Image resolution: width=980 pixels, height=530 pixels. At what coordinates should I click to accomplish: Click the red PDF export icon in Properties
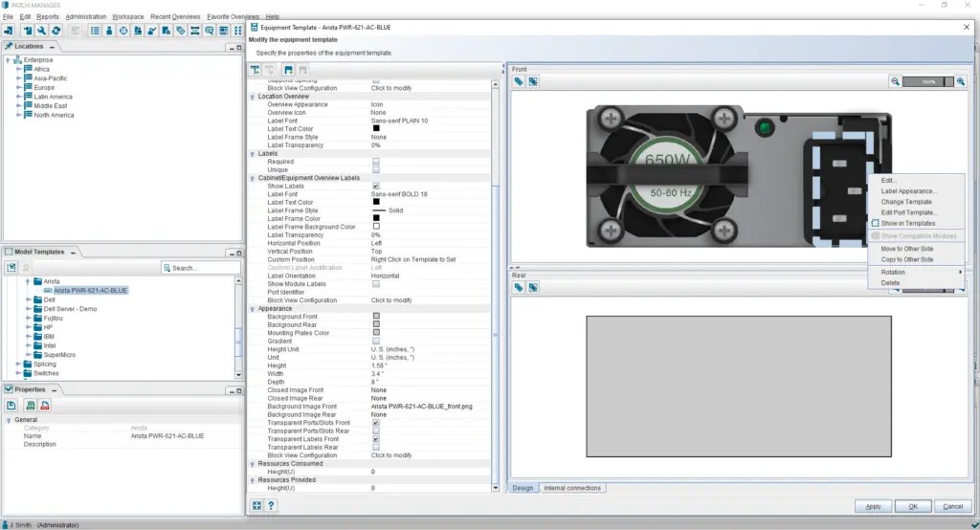pyautogui.click(x=44, y=405)
